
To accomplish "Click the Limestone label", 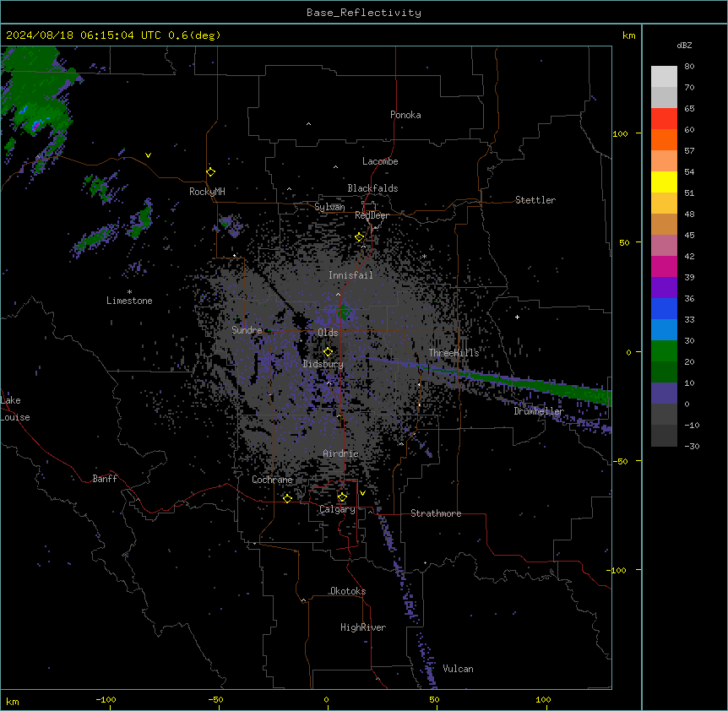I will (x=129, y=301).
